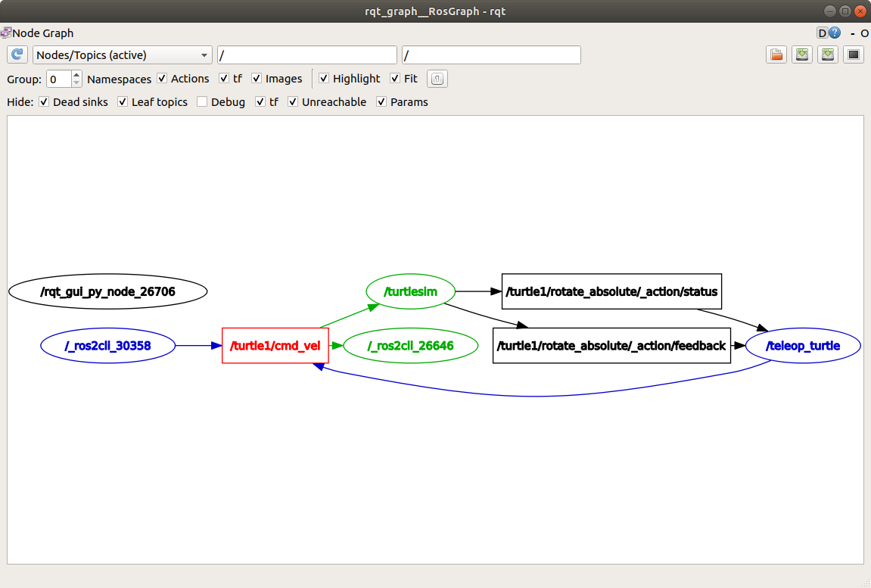This screenshot has width=871, height=588.
Task: Click the D reload dock widget button
Action: click(823, 33)
